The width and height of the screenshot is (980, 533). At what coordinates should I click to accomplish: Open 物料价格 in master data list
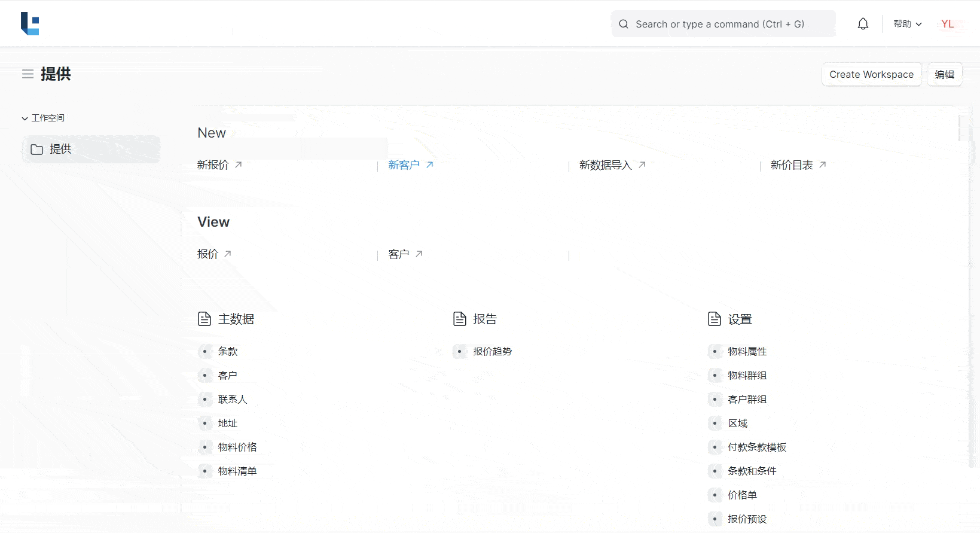[x=237, y=447]
